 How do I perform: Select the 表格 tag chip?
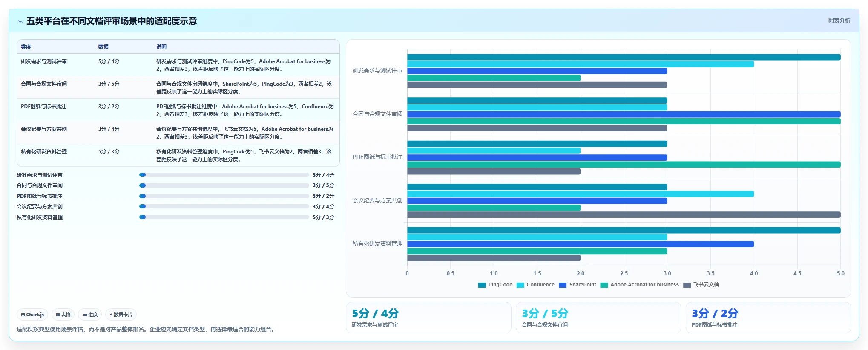click(x=63, y=315)
